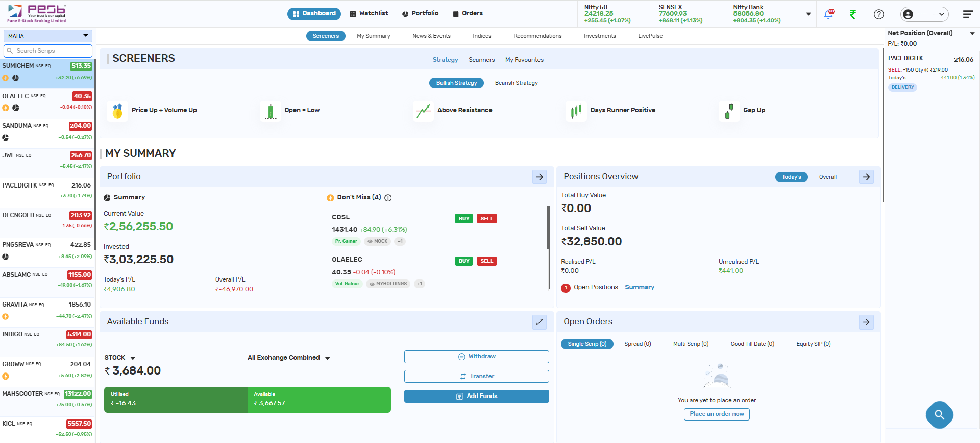Click the floating blue search button

point(939,414)
